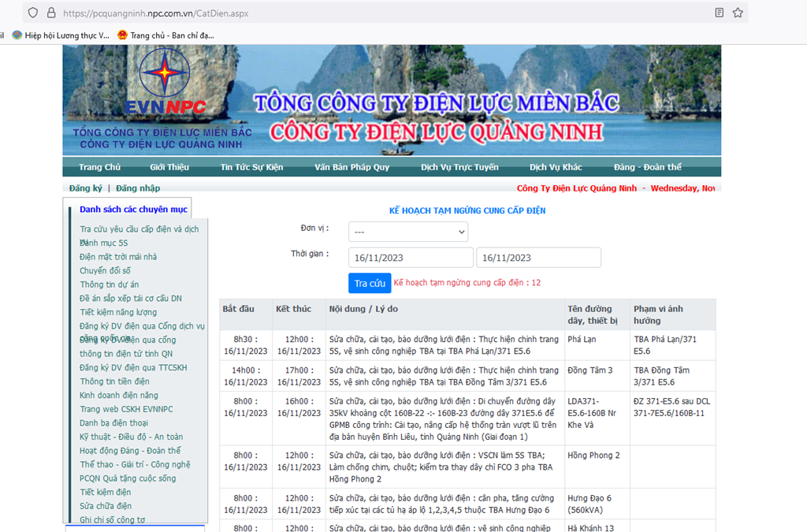Open the Tin Tức Sự Kiện menu
The height and width of the screenshot is (532, 807).
click(x=251, y=167)
